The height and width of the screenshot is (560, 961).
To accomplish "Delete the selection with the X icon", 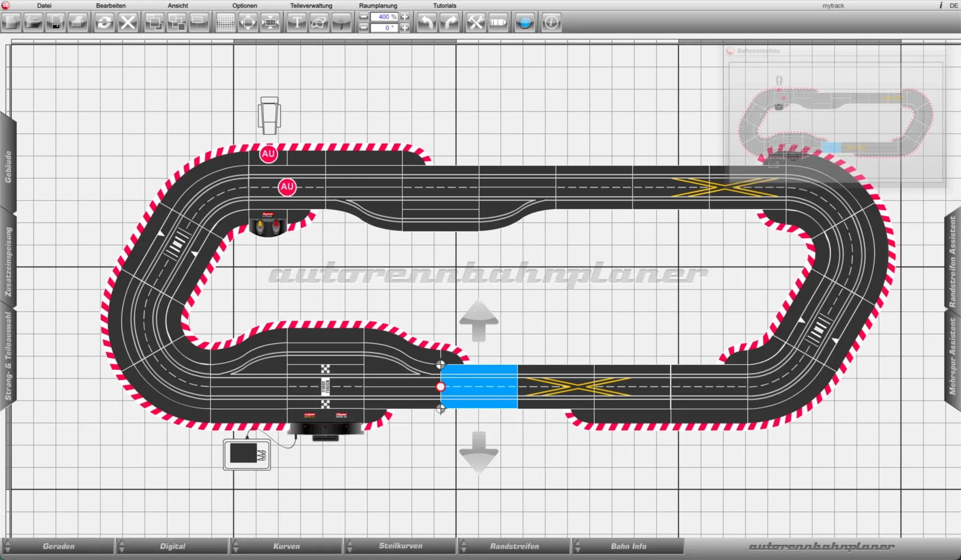I will [128, 23].
